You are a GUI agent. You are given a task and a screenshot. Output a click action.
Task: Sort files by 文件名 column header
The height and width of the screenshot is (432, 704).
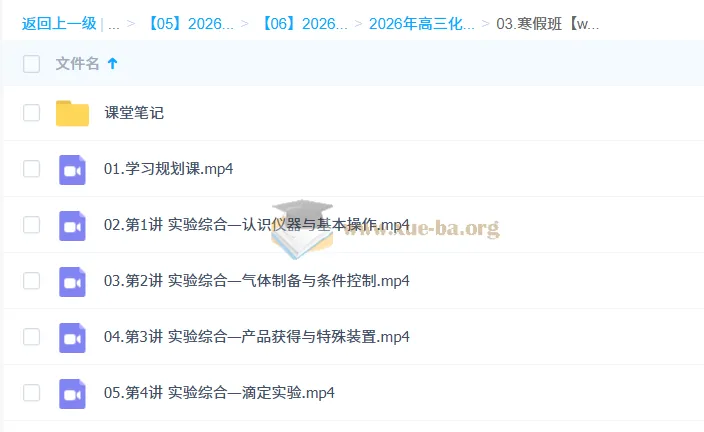tap(77, 64)
